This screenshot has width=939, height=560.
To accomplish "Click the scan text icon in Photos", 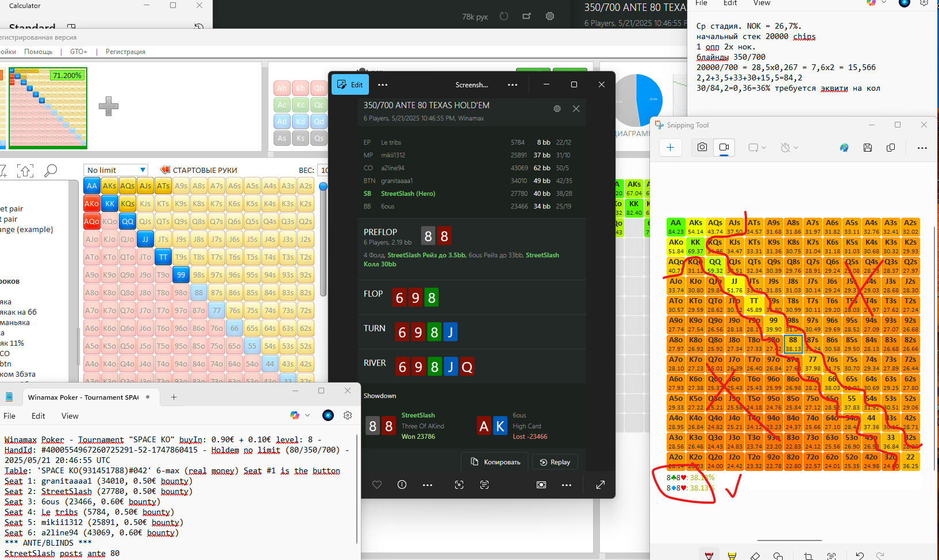I will click(484, 485).
